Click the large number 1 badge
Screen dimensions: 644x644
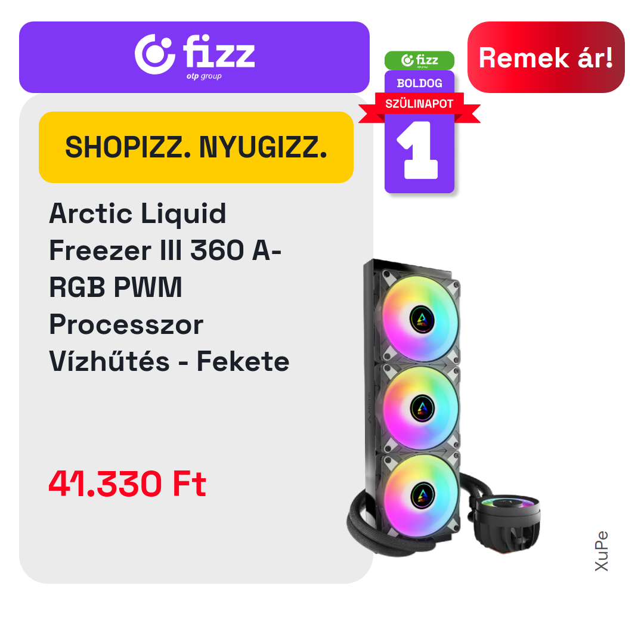tap(419, 150)
